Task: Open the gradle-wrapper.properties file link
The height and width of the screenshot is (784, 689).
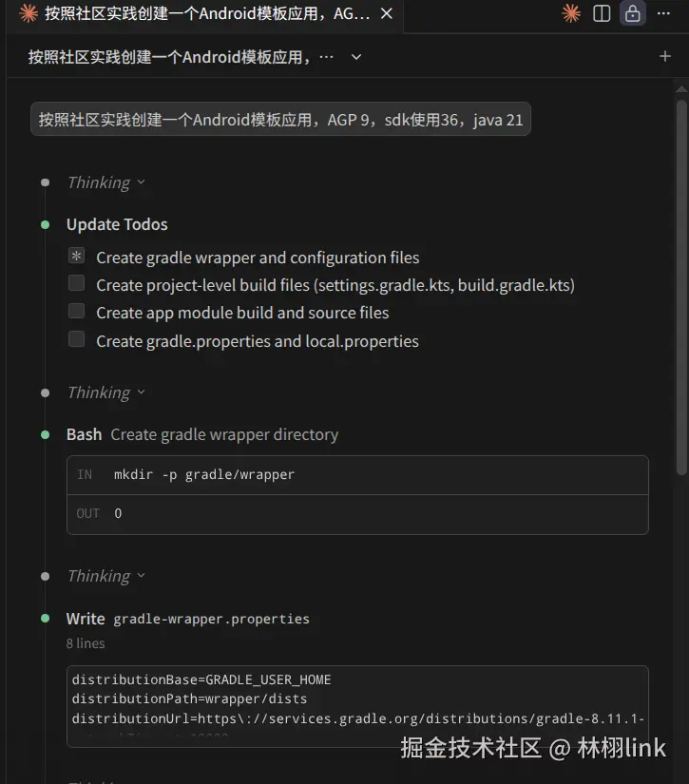Action: point(211,619)
